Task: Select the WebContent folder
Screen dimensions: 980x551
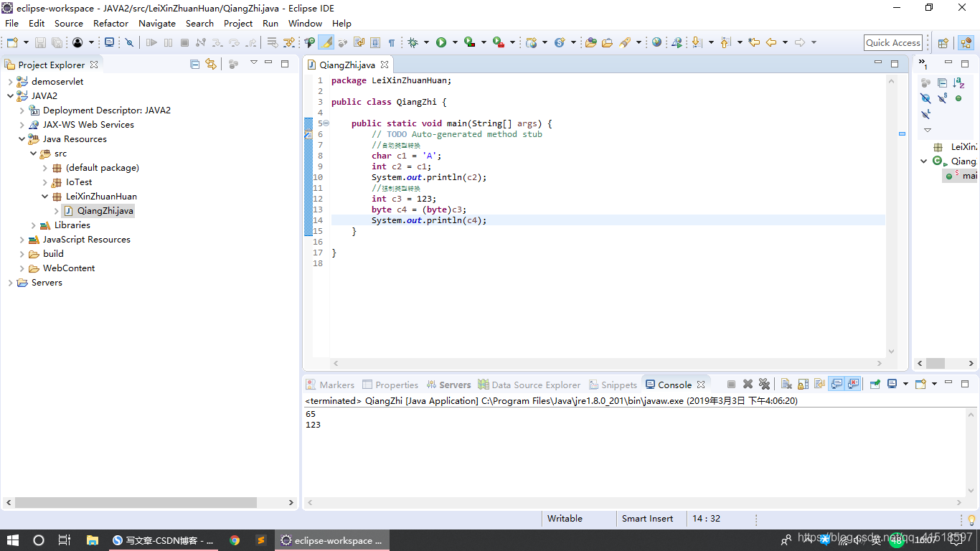Action: [68, 268]
